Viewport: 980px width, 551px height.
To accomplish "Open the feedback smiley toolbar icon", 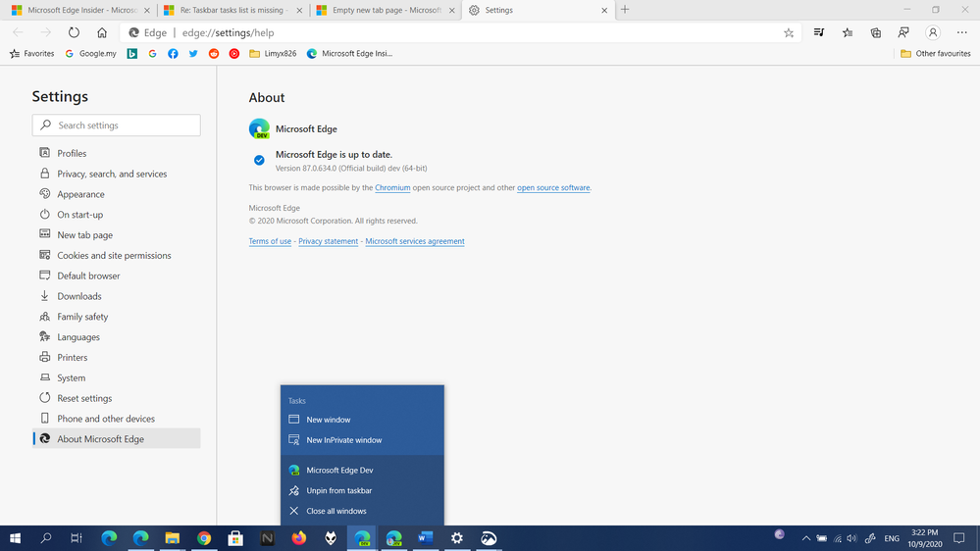I will (903, 32).
